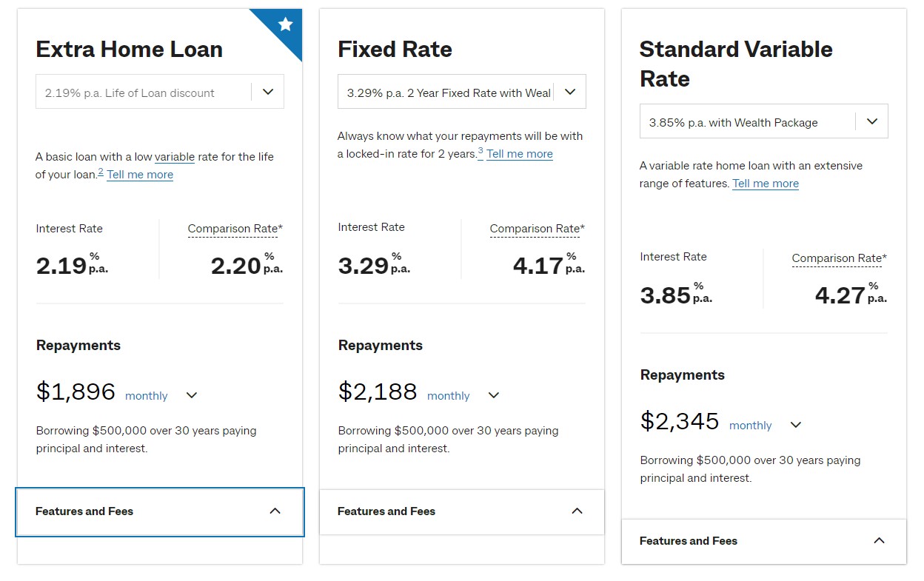Click the underlined word variable in loan description

click(175, 156)
